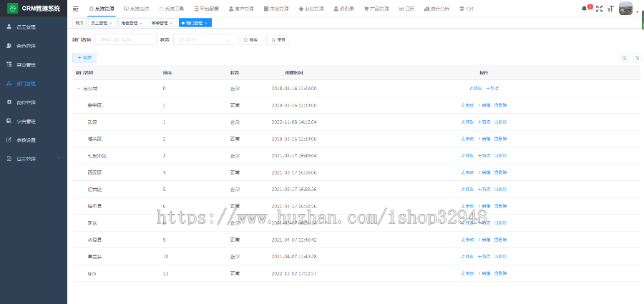
Task: Click 修改 link in the lgkn row
Action: pos(467,273)
